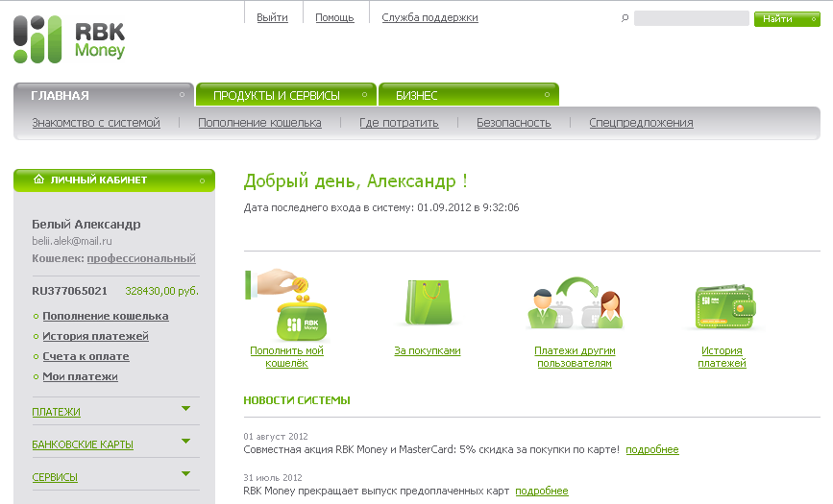This screenshot has height=504, width=833.
Task: Click the Выйти logout link
Action: (x=272, y=17)
